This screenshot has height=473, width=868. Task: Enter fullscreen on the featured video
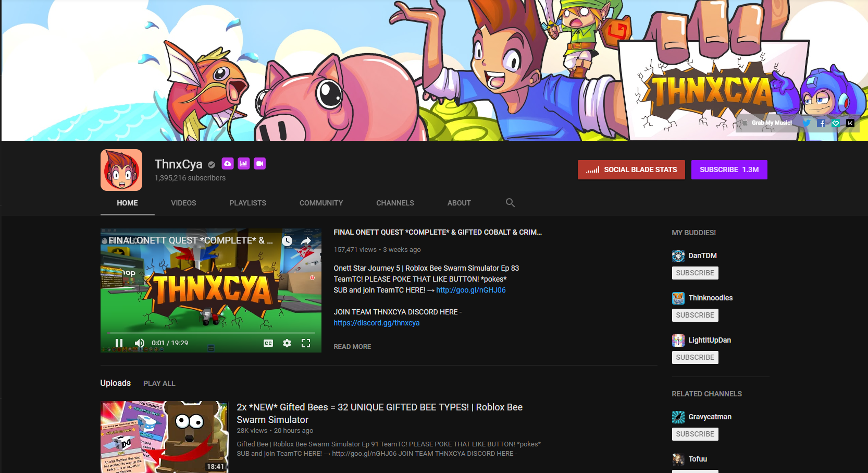306,343
